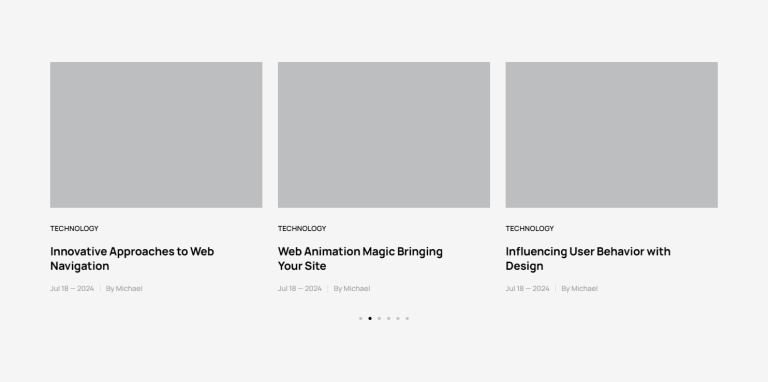
Task: Jump to the third carousel pagination dot
Action: pos(379,318)
